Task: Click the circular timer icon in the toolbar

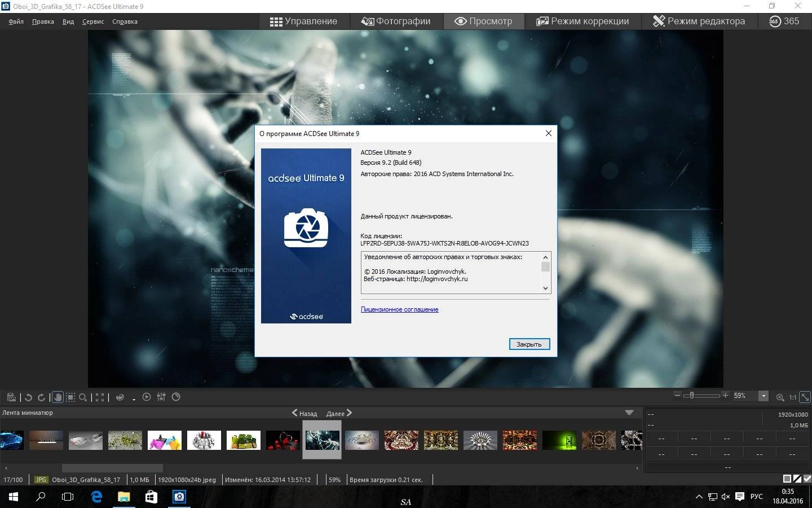Action: click(x=176, y=397)
